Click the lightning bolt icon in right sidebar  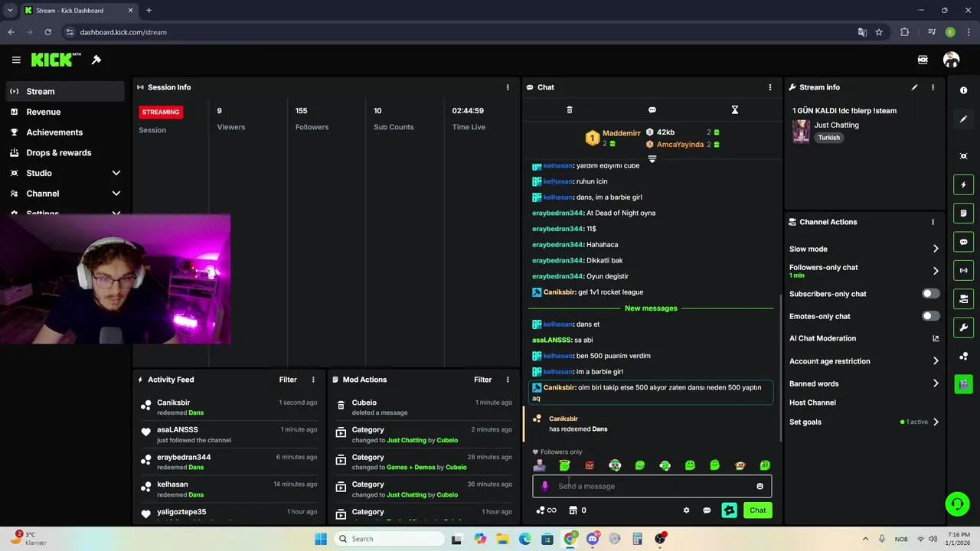click(963, 184)
